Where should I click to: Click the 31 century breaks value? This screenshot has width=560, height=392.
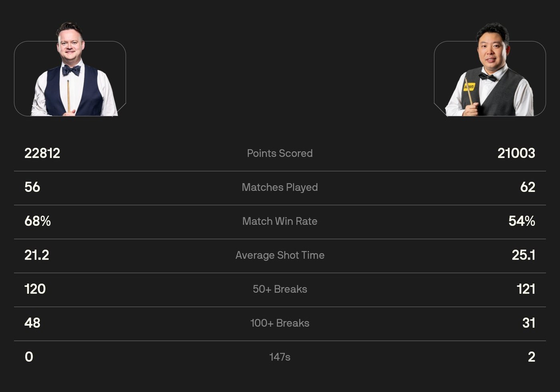coord(528,323)
